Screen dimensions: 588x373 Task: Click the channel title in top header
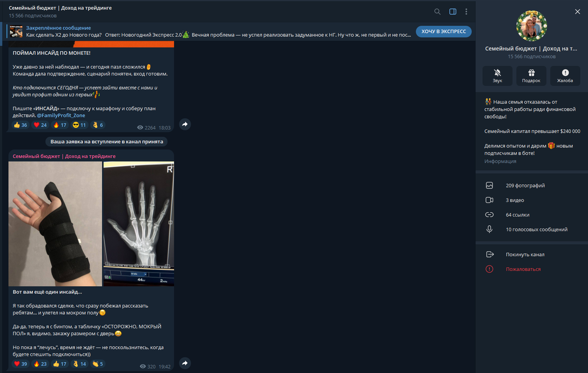pos(60,8)
